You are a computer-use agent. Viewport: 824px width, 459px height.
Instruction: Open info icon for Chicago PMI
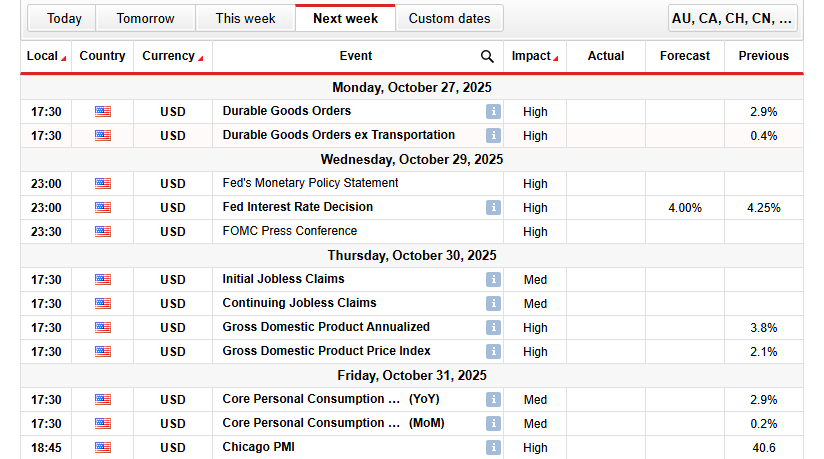point(492,448)
